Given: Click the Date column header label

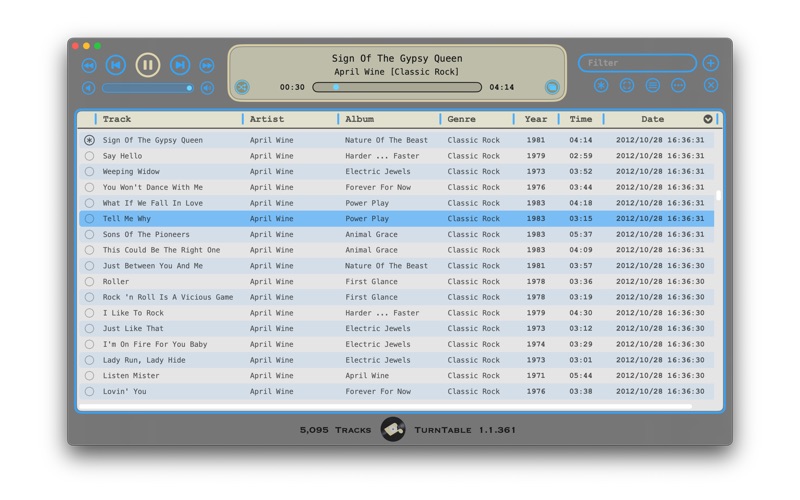Looking at the screenshot, I should (x=653, y=119).
